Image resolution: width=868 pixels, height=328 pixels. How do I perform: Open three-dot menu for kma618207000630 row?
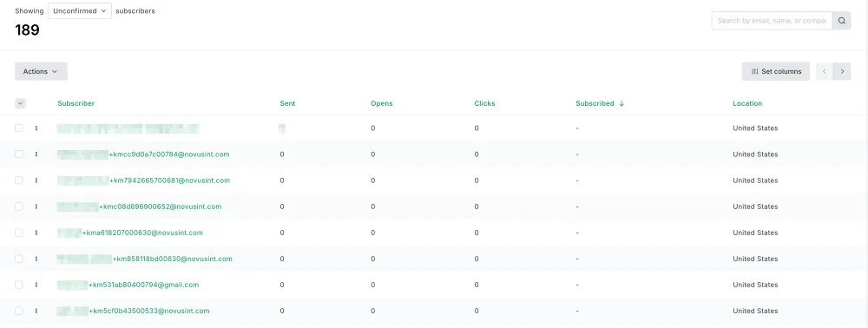coord(36,233)
